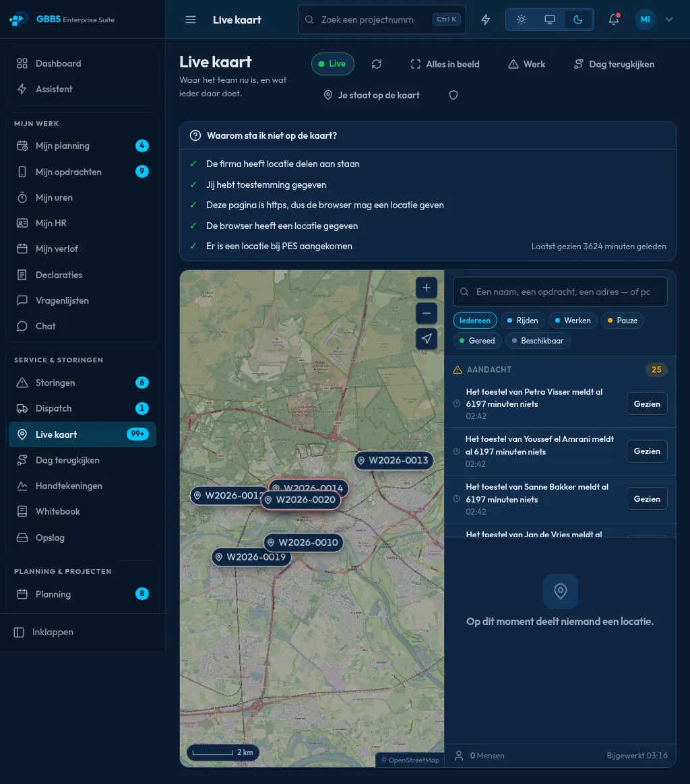Click the MI user avatar
The height and width of the screenshot is (784, 690).
pyautogui.click(x=645, y=20)
